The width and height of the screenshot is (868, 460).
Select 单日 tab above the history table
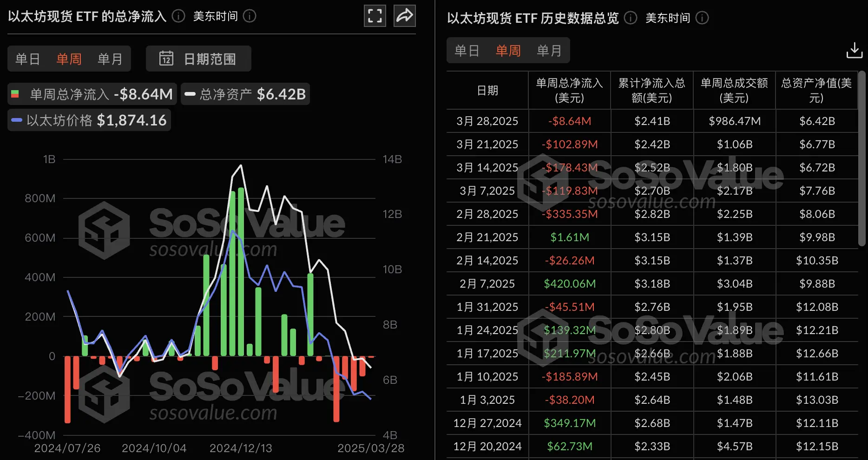tap(467, 50)
